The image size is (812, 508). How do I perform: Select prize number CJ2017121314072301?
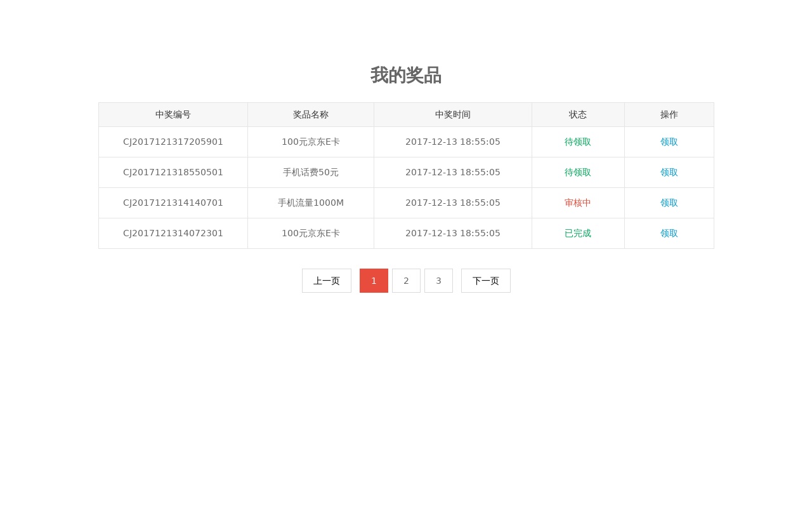click(173, 234)
